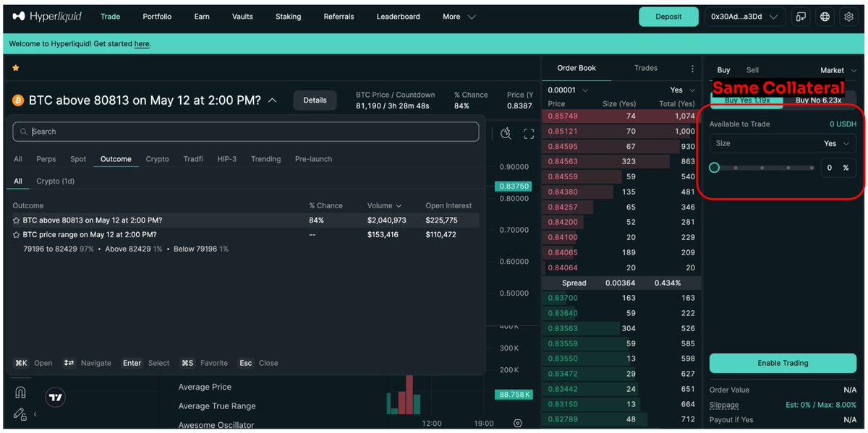Viewport: 868px width, 433px height.
Task: Click the orange Bitcoin icon beside market title
Action: click(18, 100)
